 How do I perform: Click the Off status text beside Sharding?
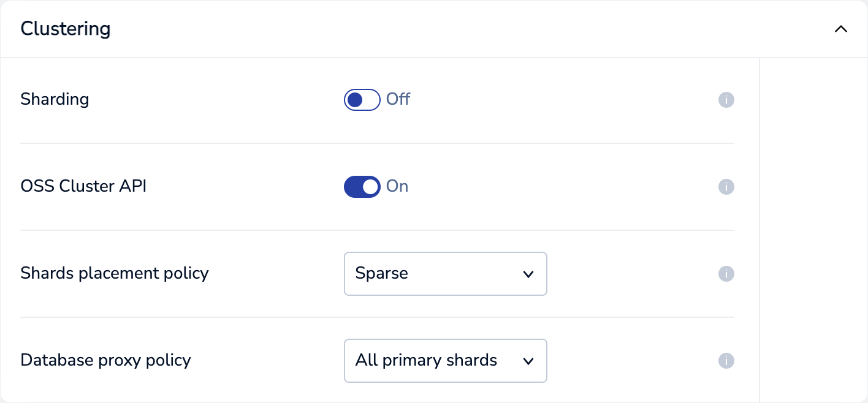coord(398,99)
